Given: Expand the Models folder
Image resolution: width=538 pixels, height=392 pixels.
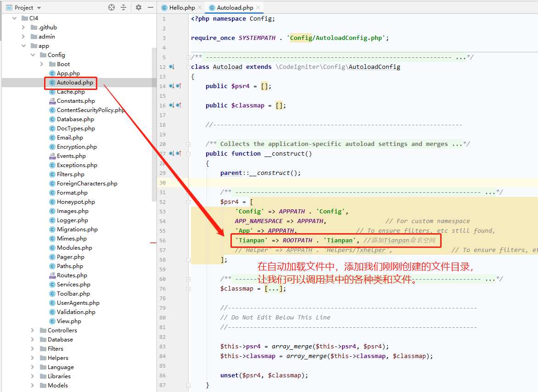Looking at the screenshot, I should pos(33,386).
